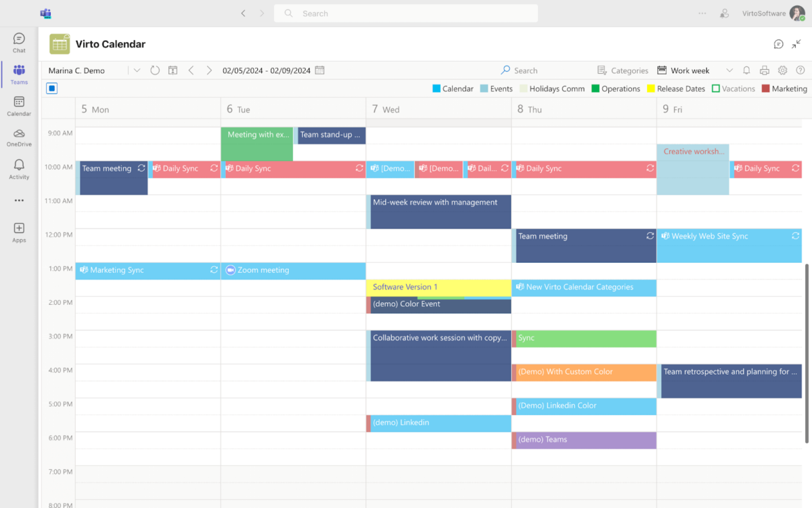Open the Creative workshop event on Friday
The height and width of the screenshot is (508, 812).
click(x=693, y=169)
